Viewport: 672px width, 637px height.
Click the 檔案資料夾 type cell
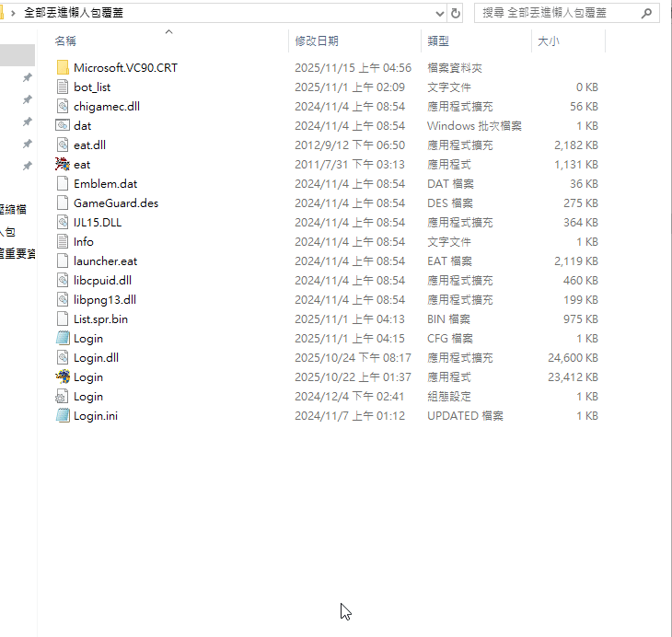[455, 68]
